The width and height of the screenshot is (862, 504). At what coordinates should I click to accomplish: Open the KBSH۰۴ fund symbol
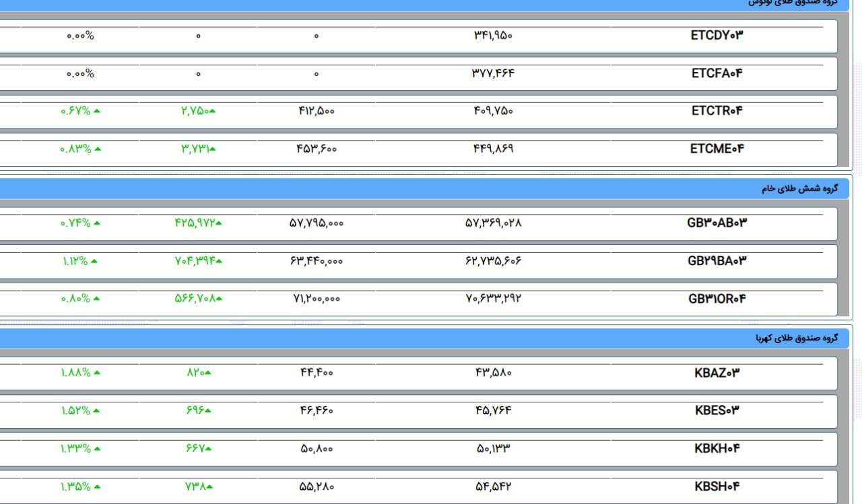(717, 487)
